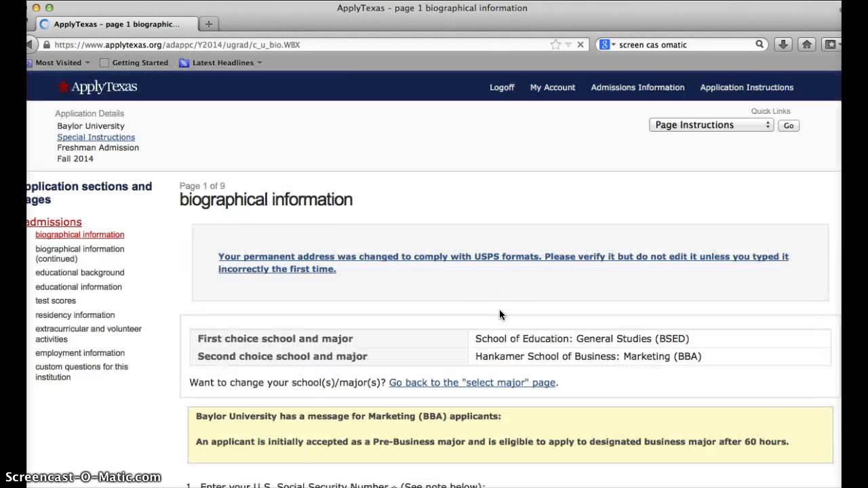This screenshot has width=868, height=488.
Task: Click the 'First choice school and major' cell
Action: click(x=329, y=338)
